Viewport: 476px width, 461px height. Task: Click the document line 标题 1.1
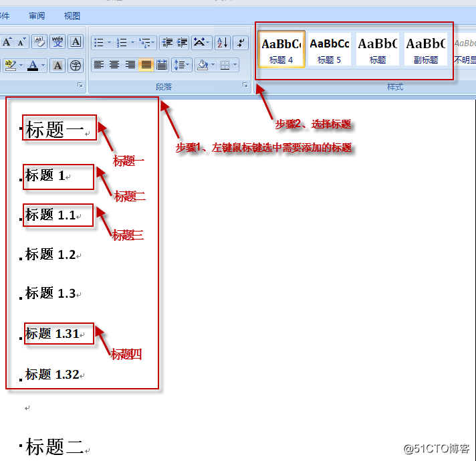click(x=51, y=215)
